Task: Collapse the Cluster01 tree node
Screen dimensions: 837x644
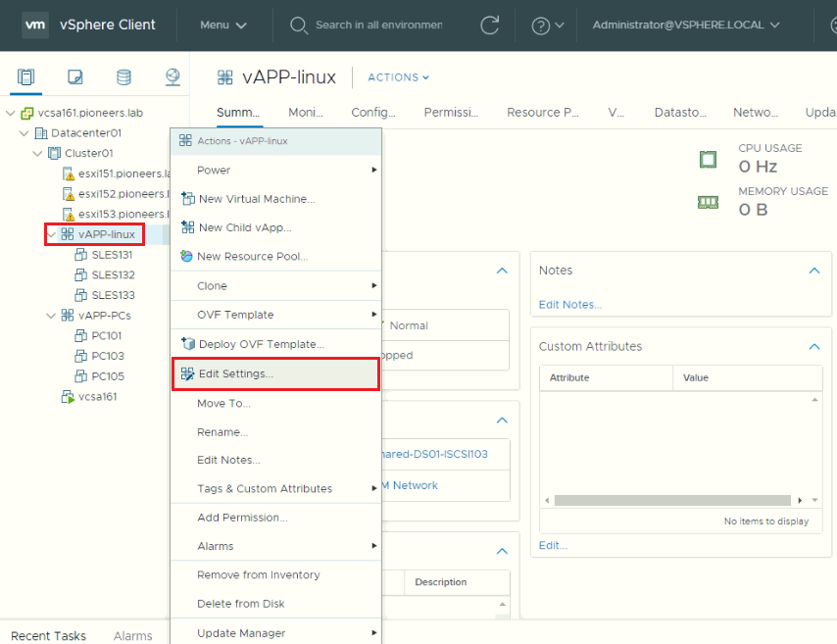Action: [37, 153]
